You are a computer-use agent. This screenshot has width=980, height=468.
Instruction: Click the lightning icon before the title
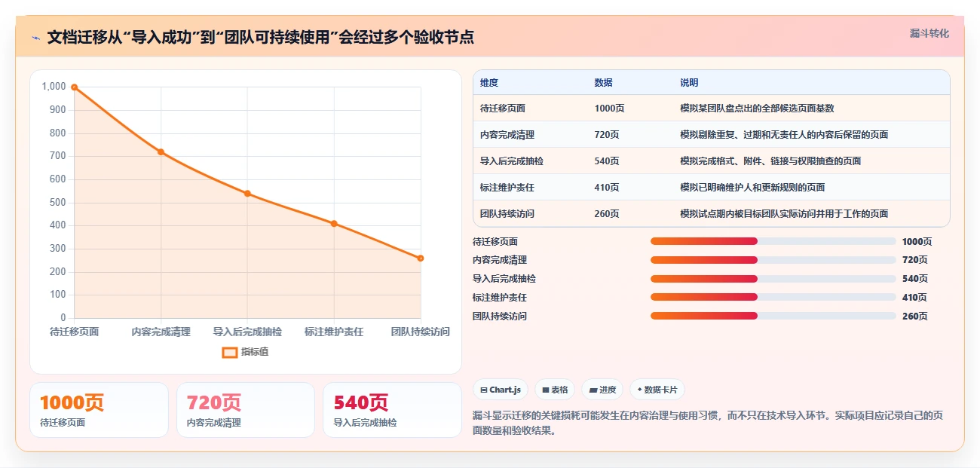(x=35, y=38)
